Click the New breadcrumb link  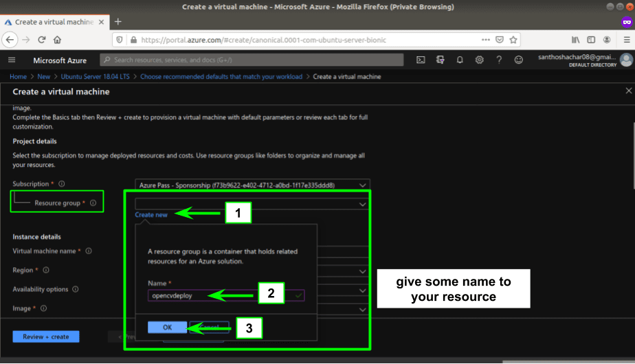click(44, 76)
